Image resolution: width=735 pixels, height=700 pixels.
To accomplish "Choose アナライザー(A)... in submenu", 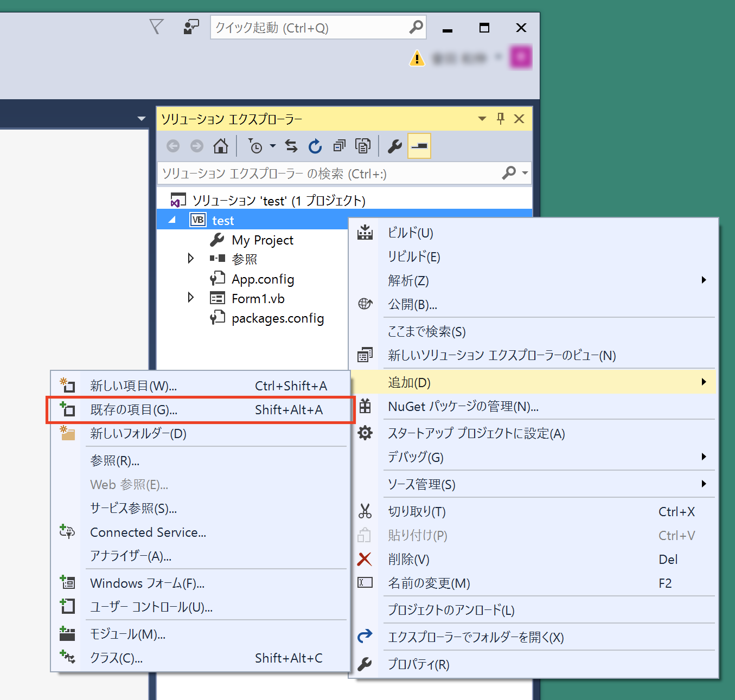I will pyautogui.click(x=201, y=556).
